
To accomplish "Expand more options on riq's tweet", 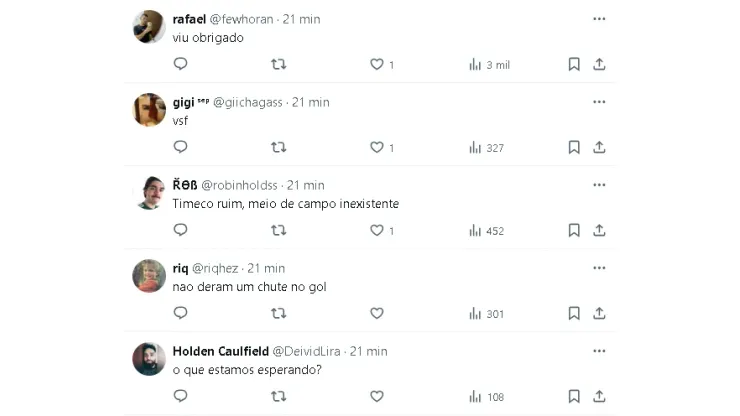I will (x=599, y=268).
